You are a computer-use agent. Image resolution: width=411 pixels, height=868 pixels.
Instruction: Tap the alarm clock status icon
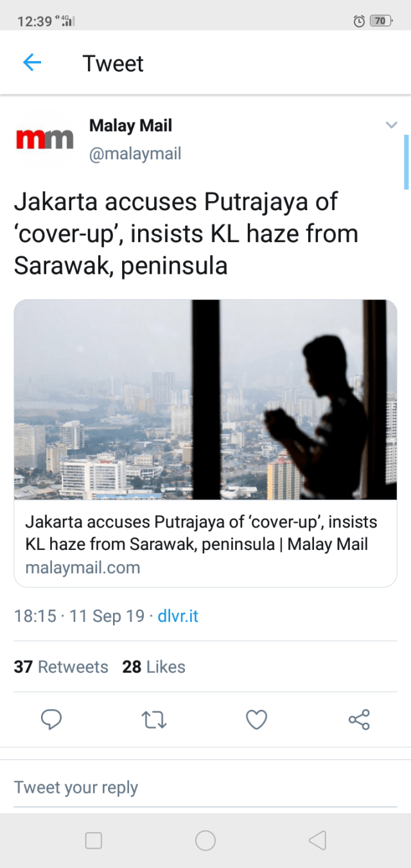tap(359, 21)
